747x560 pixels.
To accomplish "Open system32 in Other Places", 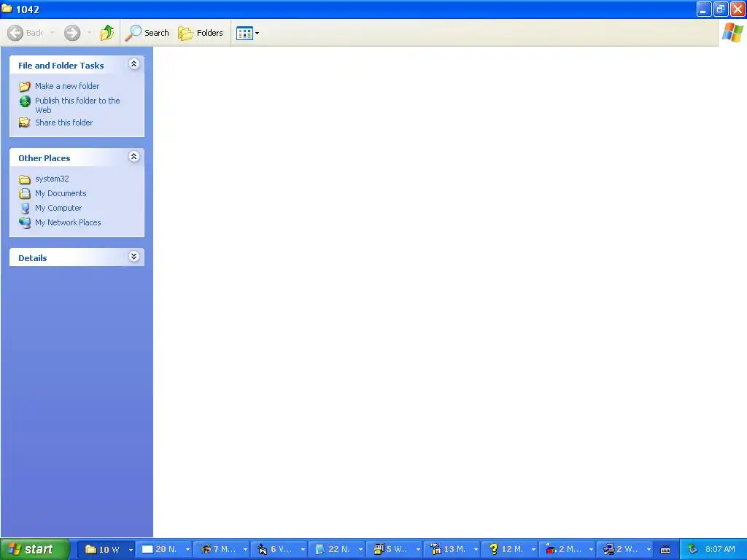I will [52, 179].
